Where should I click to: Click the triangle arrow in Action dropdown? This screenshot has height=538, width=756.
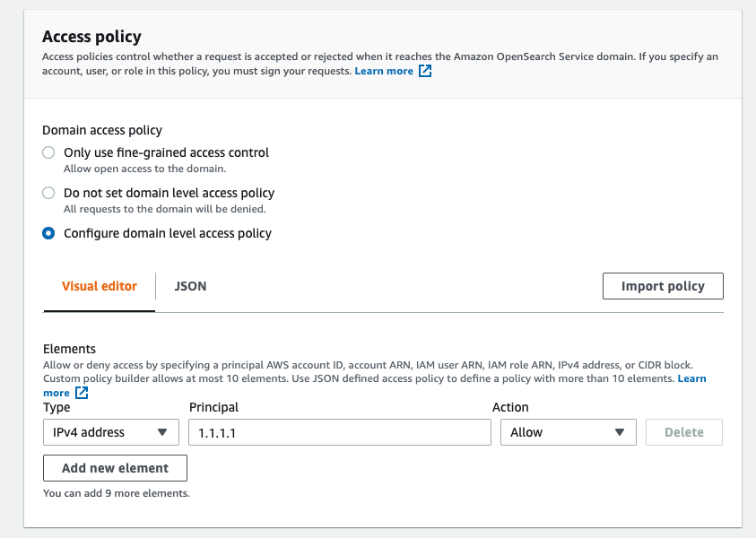[620, 432]
